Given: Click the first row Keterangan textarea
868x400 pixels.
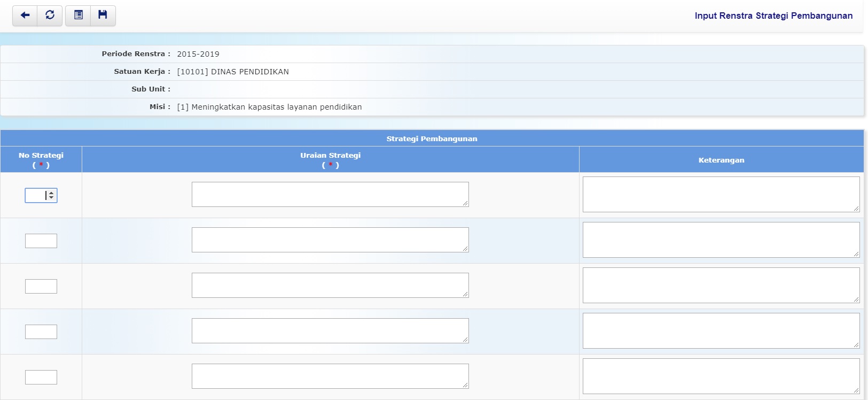Looking at the screenshot, I should (x=721, y=195).
